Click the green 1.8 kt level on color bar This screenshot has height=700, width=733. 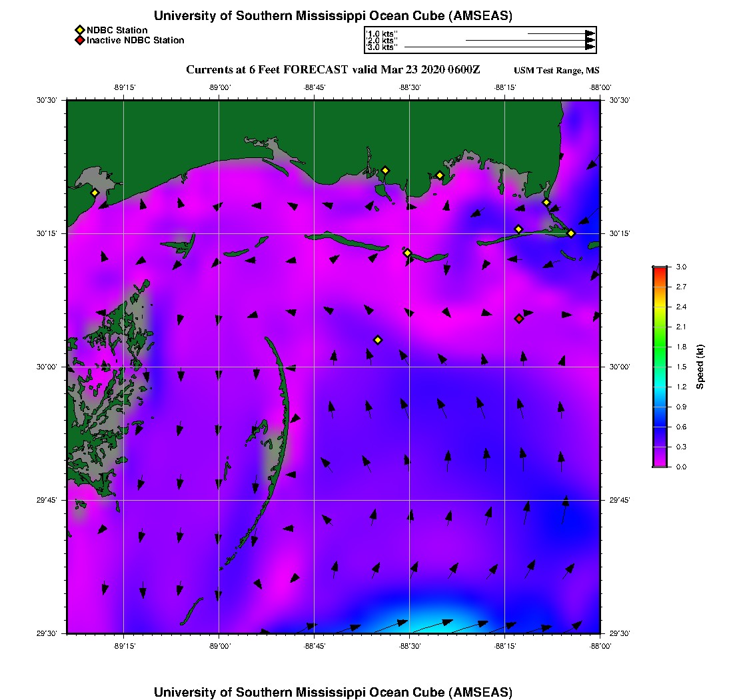[660, 347]
